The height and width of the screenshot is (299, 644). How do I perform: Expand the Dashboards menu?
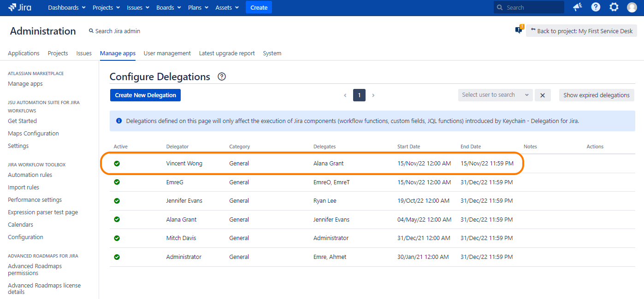click(67, 7)
